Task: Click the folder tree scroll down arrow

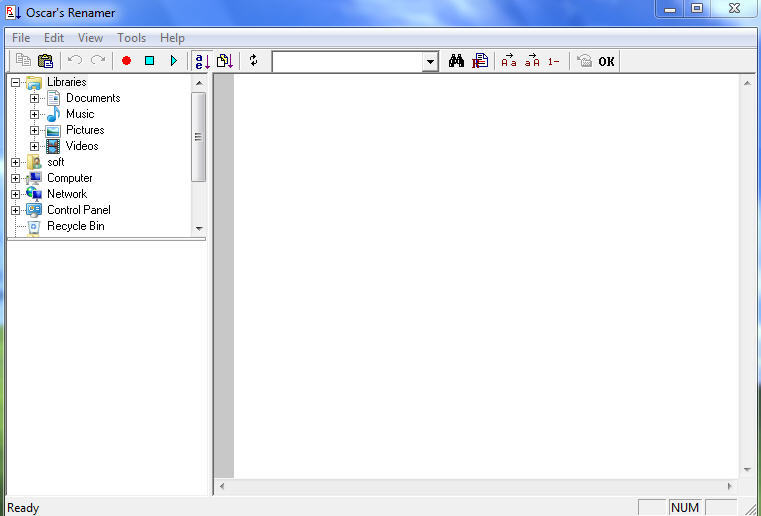Action: click(x=198, y=228)
